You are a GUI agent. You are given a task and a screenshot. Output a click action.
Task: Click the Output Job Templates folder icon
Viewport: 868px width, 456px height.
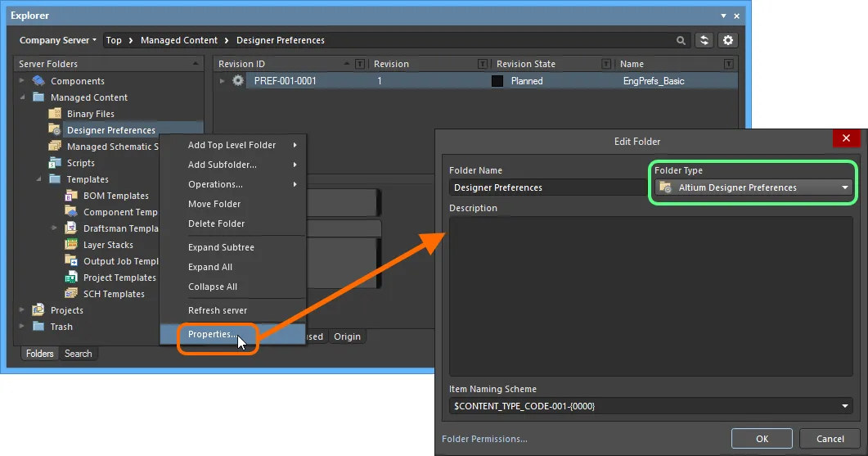tap(71, 261)
